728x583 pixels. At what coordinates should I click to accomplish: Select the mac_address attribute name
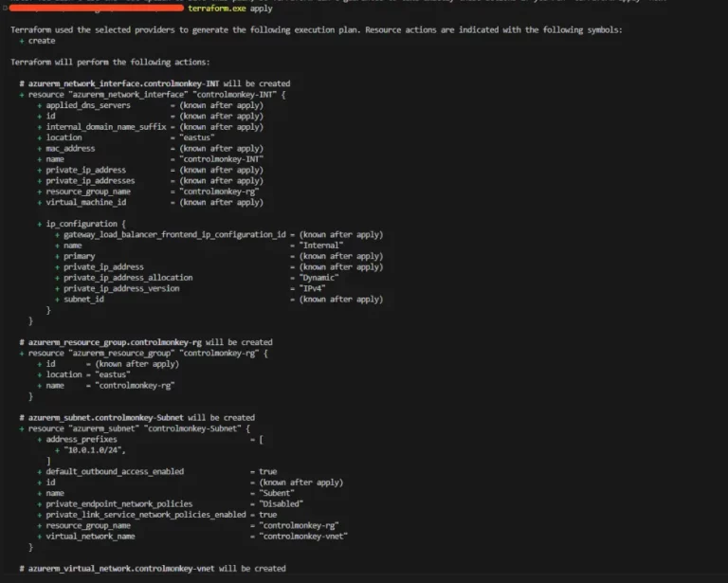[70, 149]
